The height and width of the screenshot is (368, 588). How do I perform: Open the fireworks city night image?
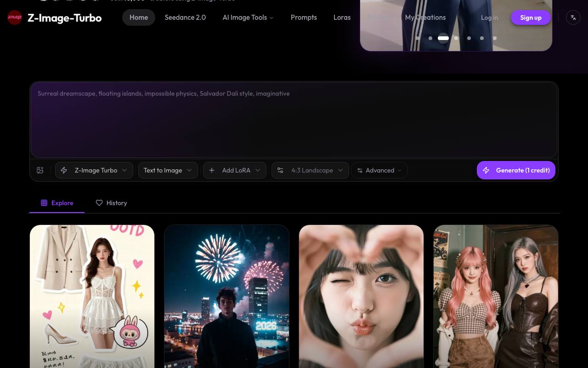click(226, 296)
